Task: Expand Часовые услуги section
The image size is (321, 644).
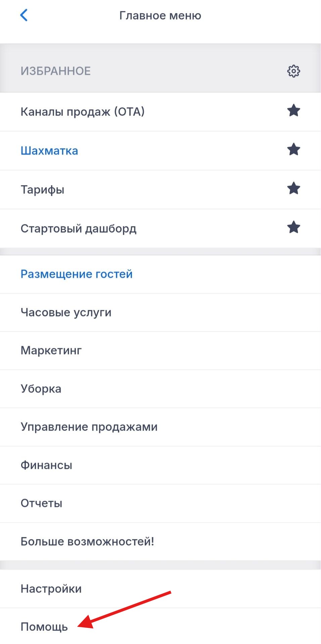Action: [x=66, y=312]
